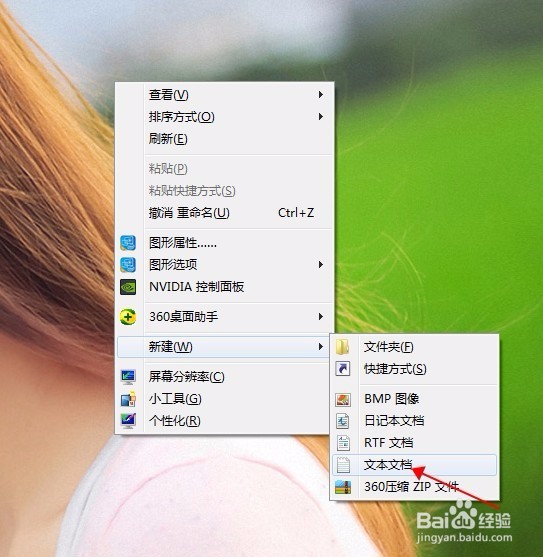
Task: Select the 新建(W) menu entry
Action: coord(223,346)
